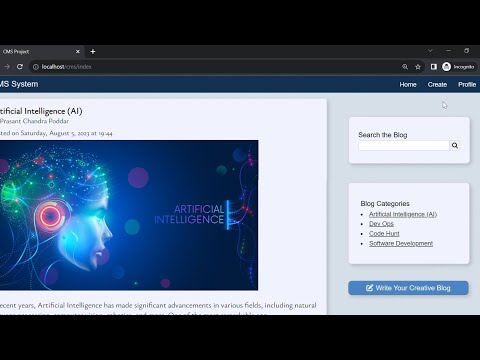Go forward using the browser arrow

(x=7, y=67)
